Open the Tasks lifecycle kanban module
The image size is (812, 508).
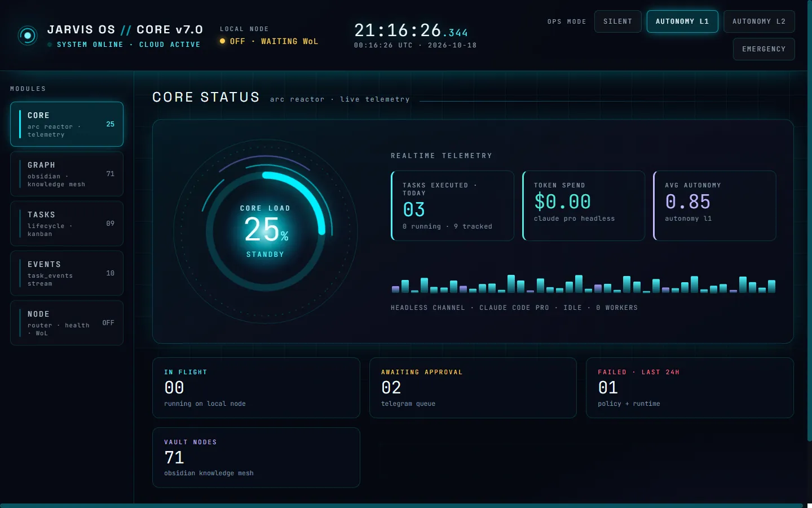tap(67, 224)
